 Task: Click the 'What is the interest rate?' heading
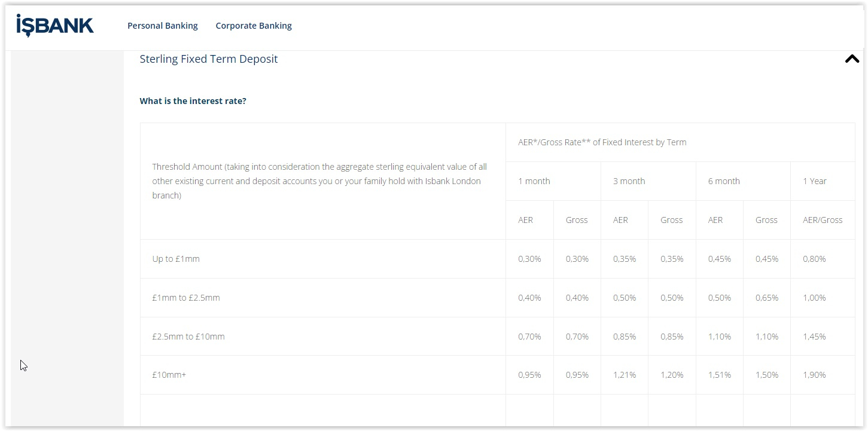[193, 101]
